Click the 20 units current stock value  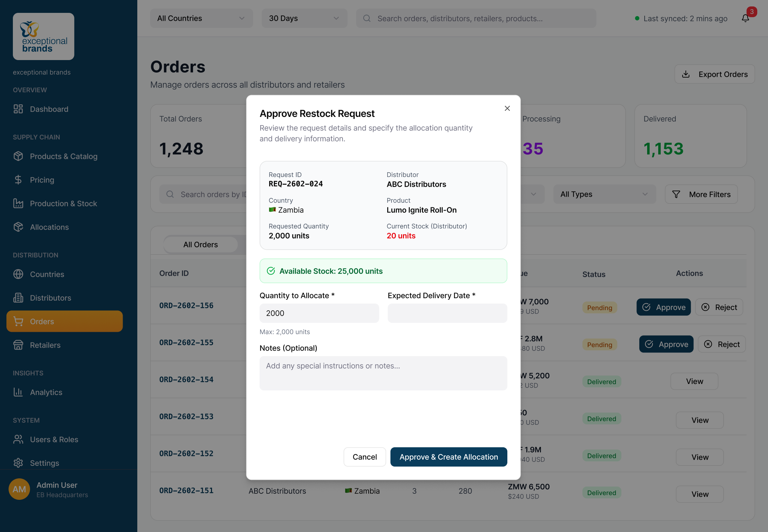401,236
